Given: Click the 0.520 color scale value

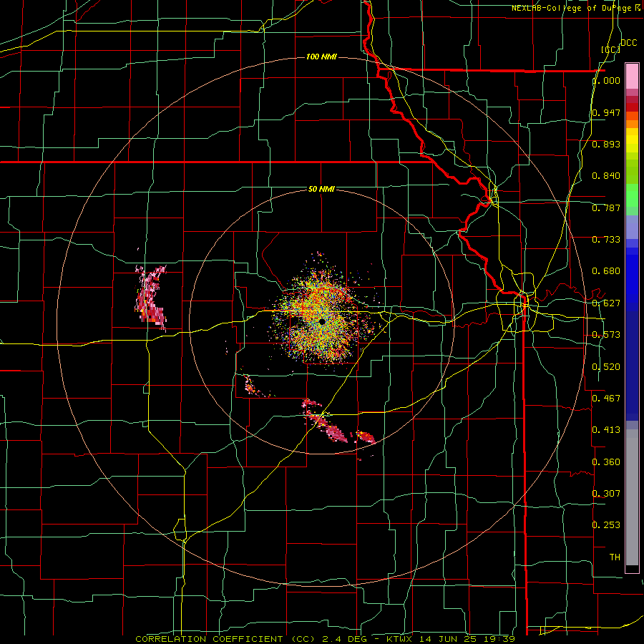Looking at the screenshot, I should [x=606, y=367].
